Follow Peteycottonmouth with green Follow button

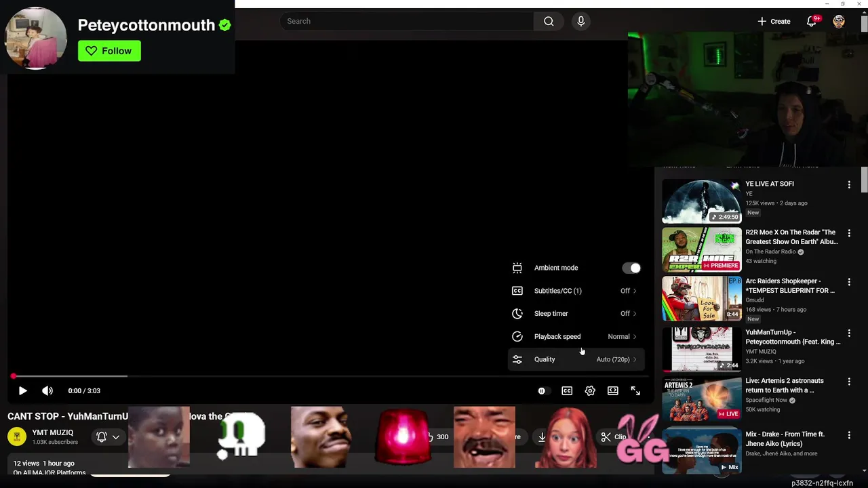[109, 51]
